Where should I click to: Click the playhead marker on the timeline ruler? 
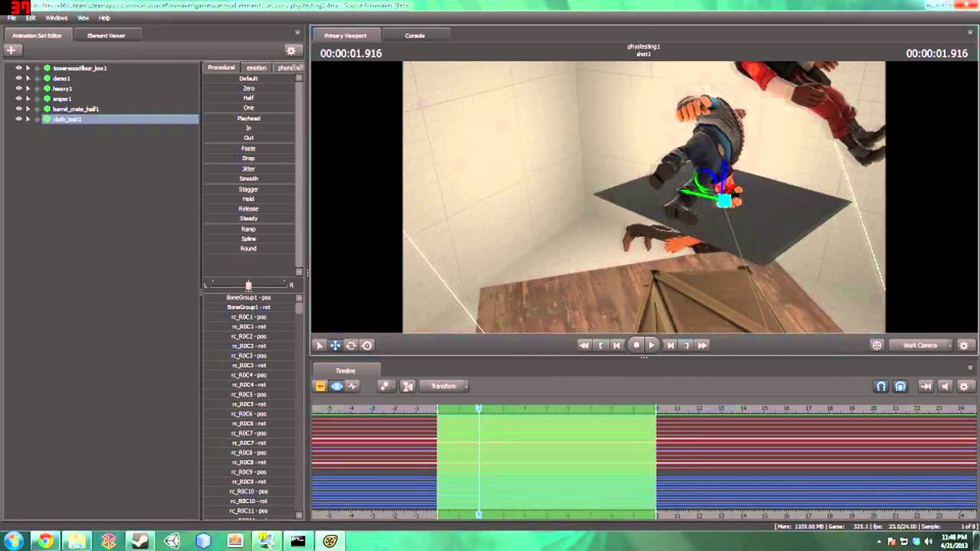tap(479, 409)
